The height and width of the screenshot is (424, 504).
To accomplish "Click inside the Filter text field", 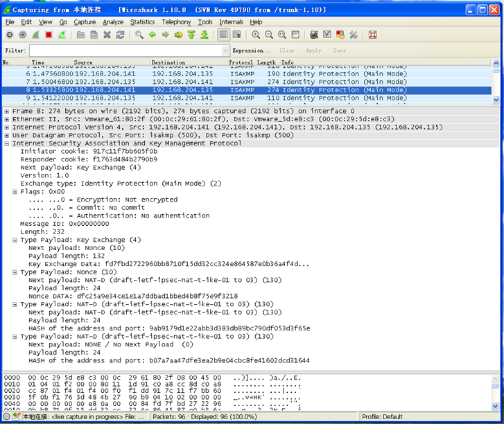I will (x=125, y=51).
